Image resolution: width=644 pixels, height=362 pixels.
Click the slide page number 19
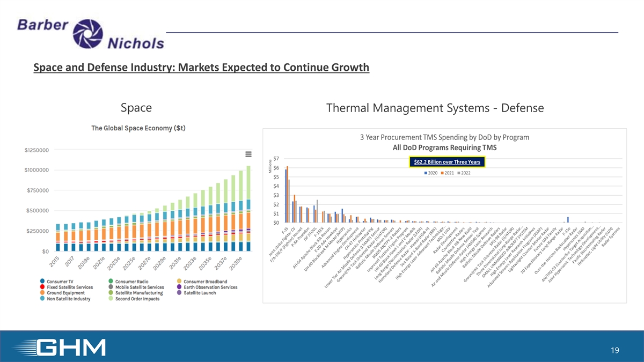pyautogui.click(x=615, y=350)
